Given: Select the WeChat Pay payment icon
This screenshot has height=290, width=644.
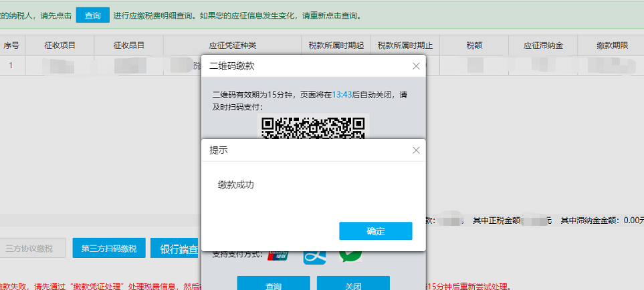Looking at the screenshot, I should coord(350,255).
